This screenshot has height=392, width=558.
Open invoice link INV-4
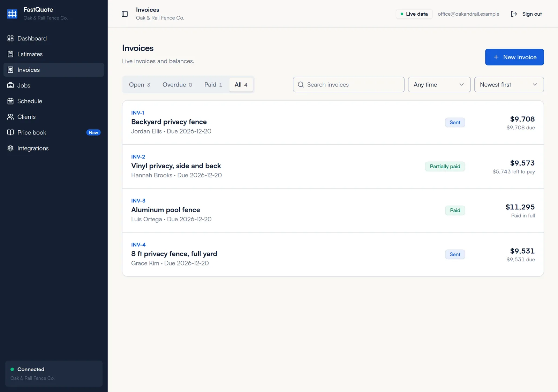pos(138,245)
